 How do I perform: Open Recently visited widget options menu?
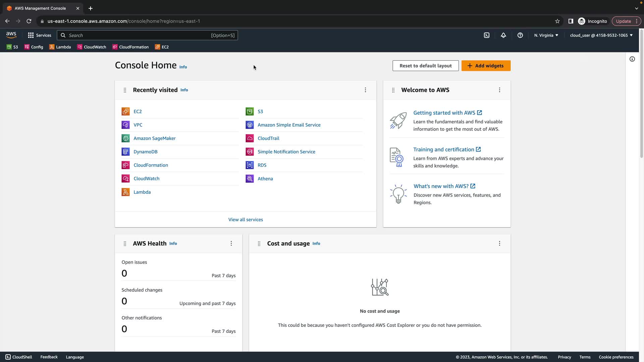pyautogui.click(x=365, y=90)
